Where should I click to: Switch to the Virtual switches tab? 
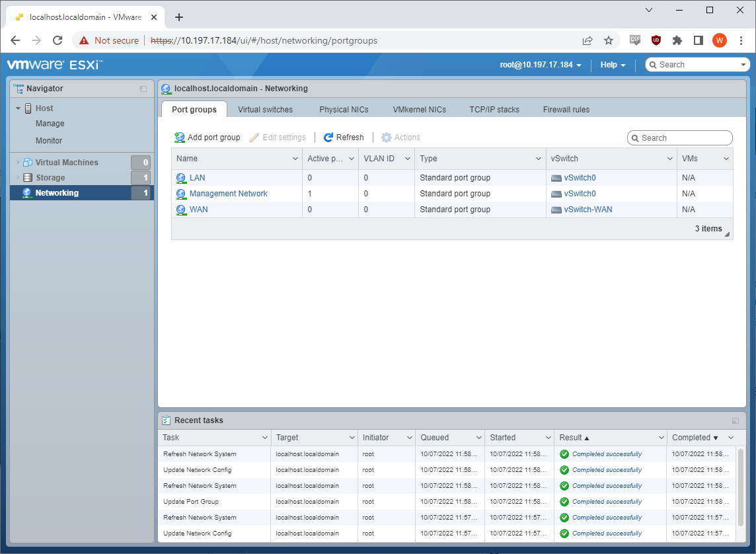pos(265,110)
